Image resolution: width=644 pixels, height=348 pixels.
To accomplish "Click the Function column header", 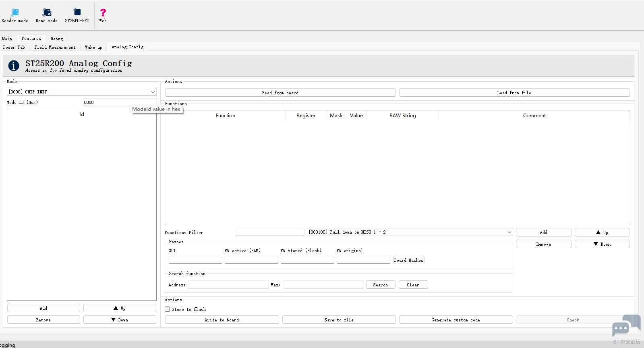I will (226, 116).
